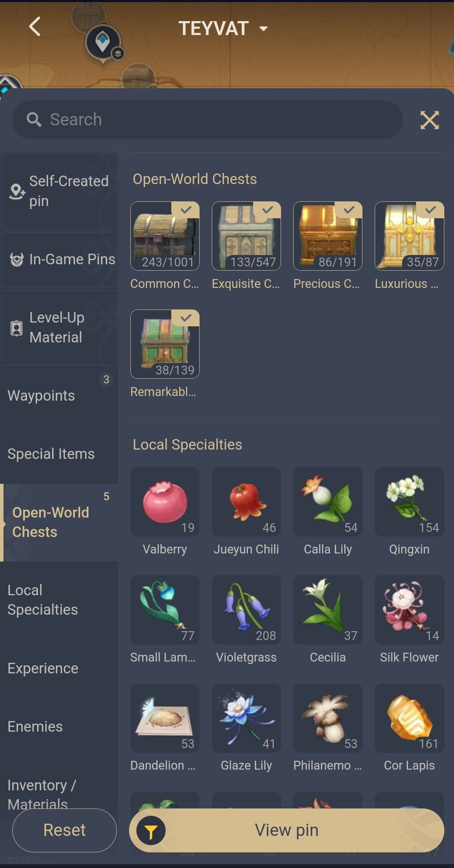Open the Enemies category tab
This screenshot has height=868, width=454.
[x=59, y=727]
